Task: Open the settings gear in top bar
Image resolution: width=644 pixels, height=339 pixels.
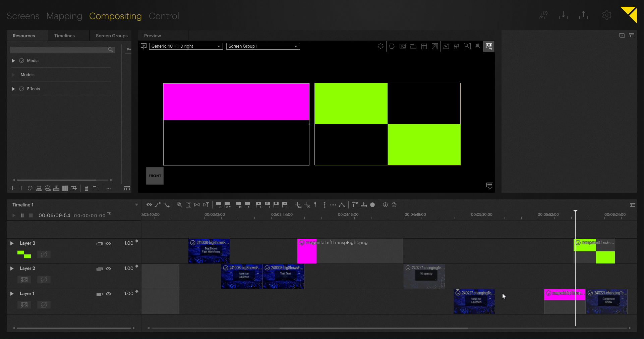Action: click(606, 15)
